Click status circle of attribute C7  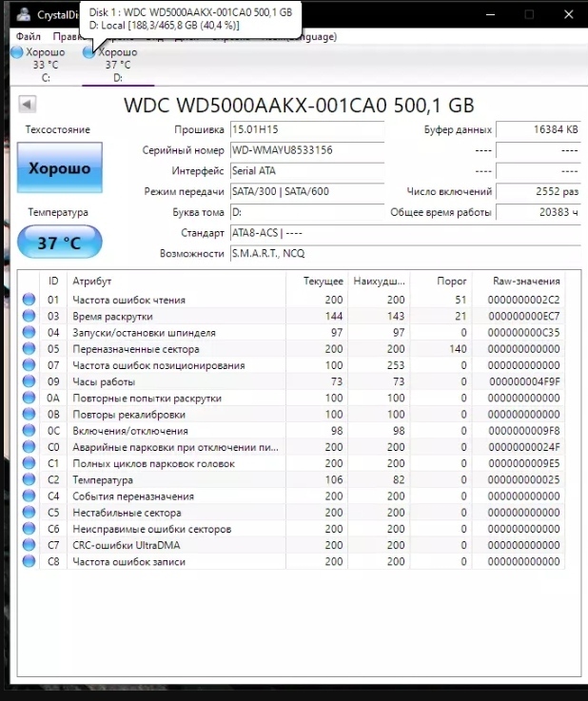pos(29,545)
